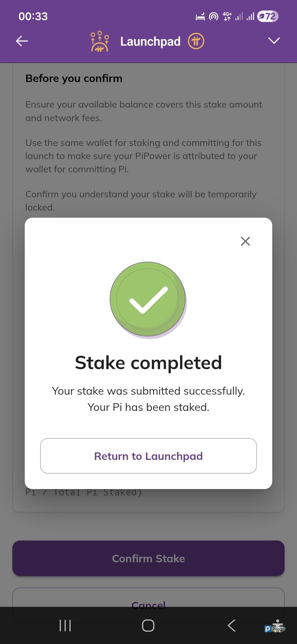Open Android recent apps

click(65, 625)
